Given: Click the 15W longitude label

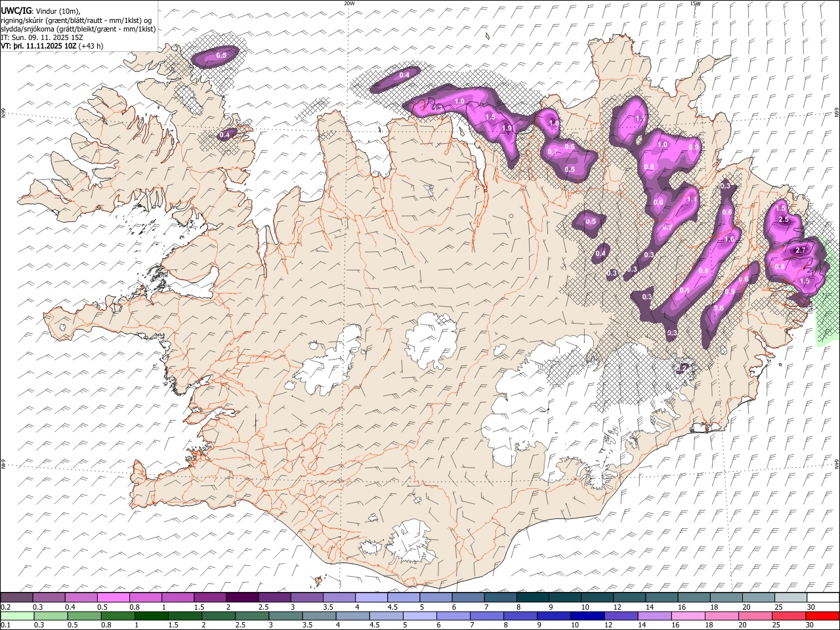Looking at the screenshot, I should click(x=695, y=3).
